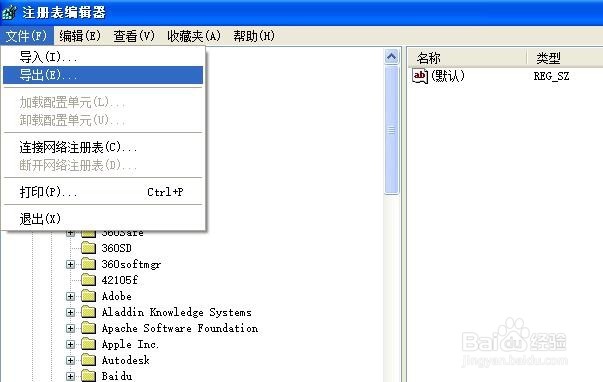Select Apache Software Foundation key label

click(180, 329)
